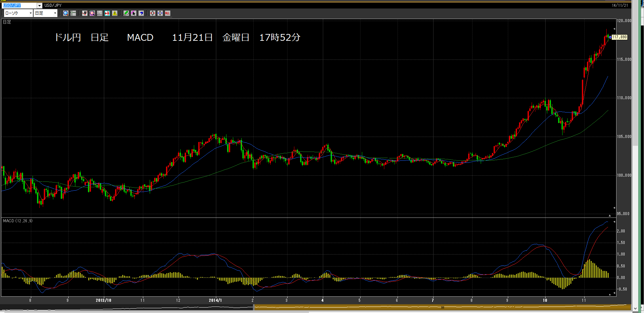Click the gray table grid icon

[x=100, y=13]
